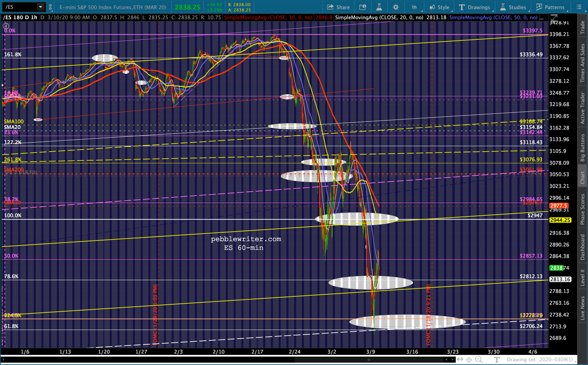Open the list menu icon at top right
This screenshot has height=365, width=588.
579,7
